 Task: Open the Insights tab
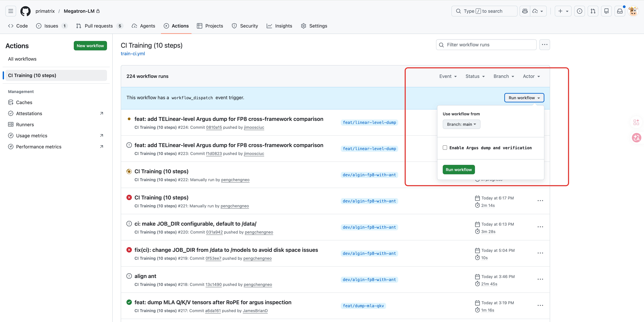[x=279, y=26]
